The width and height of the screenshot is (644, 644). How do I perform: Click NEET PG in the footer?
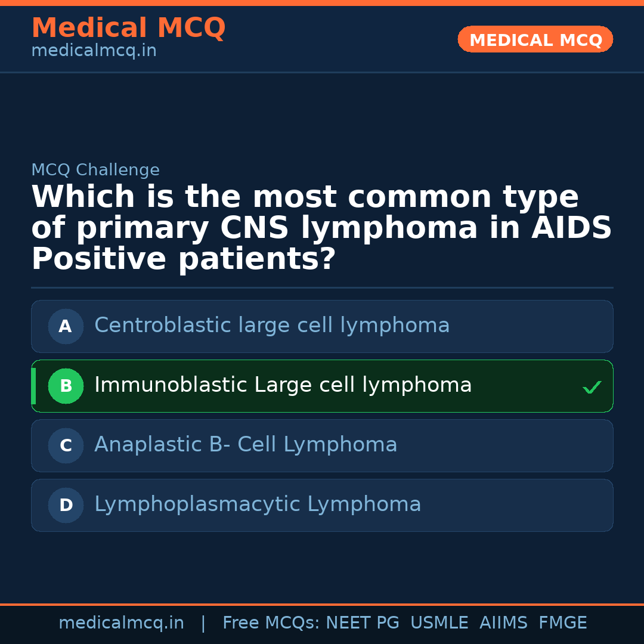point(363,623)
